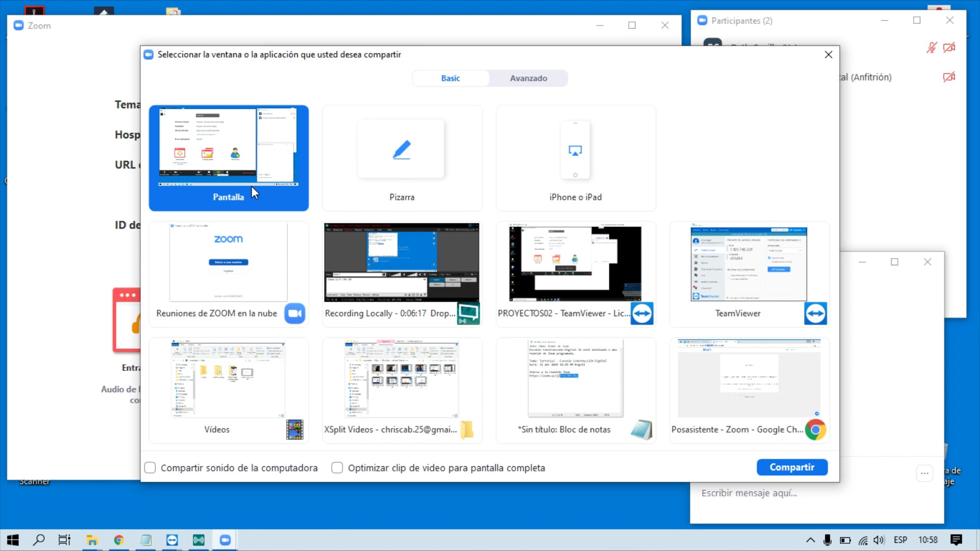Screen dimensions: 980x551
Task: Enable Compartir sonido de la computadora
Action: point(150,468)
